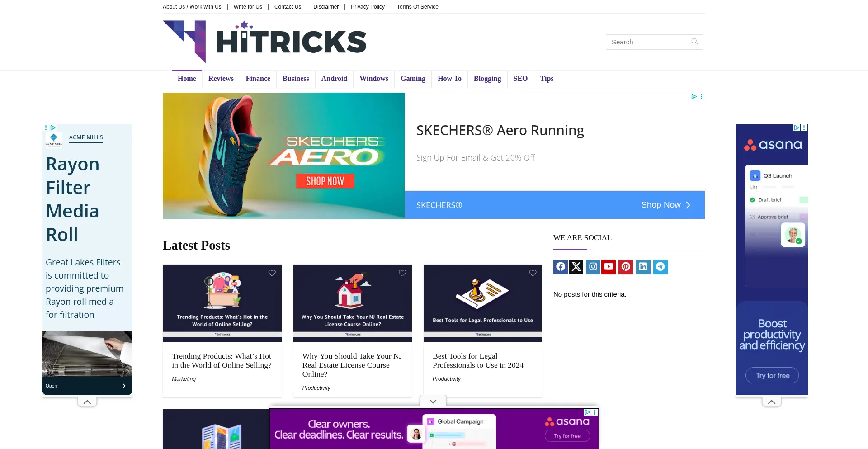Open the Facebook social icon
Image resolution: width=868 pixels, height=449 pixels.
pos(561,267)
